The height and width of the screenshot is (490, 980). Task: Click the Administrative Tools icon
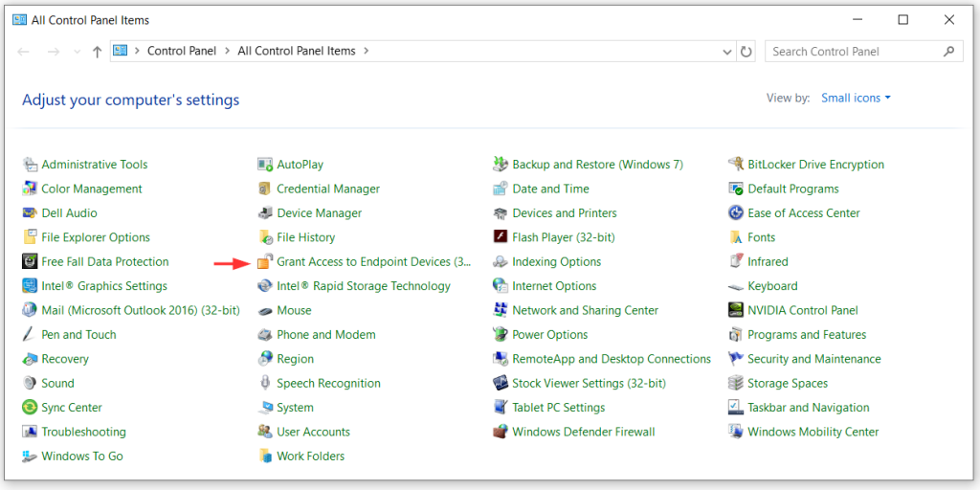click(x=30, y=165)
